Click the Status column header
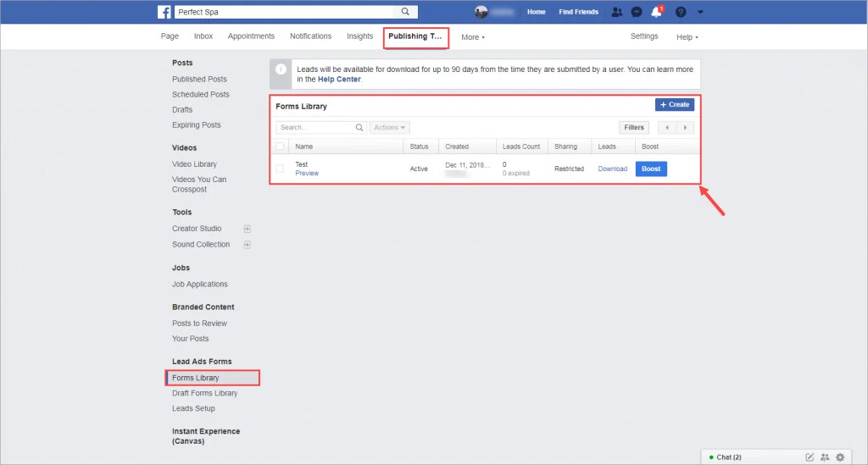868x465 pixels. (419, 147)
